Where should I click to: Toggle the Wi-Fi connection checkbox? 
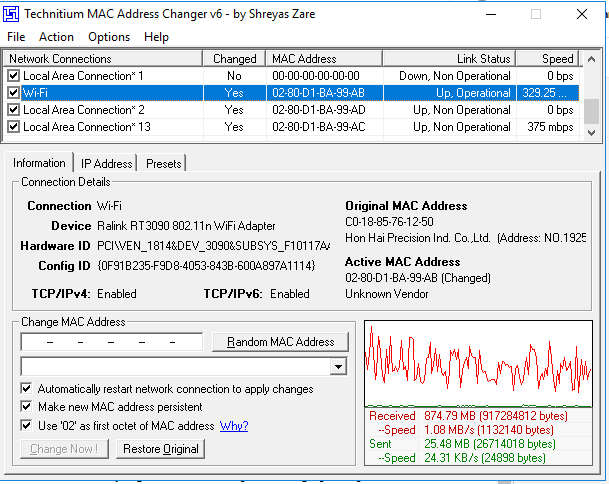click(14, 92)
